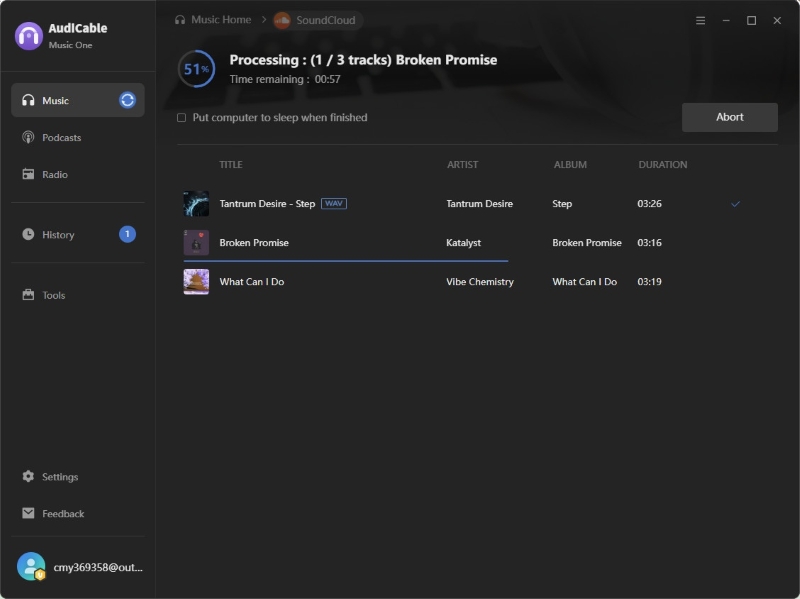Click the What Can I Do album thumbnail
Image resolution: width=800 pixels, height=599 pixels.
click(x=196, y=282)
